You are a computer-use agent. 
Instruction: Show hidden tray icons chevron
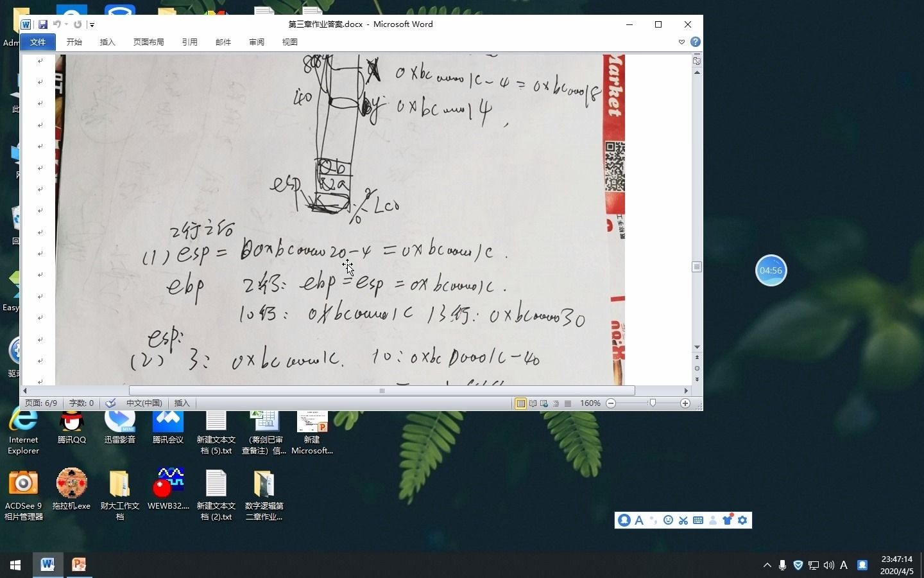point(767,565)
